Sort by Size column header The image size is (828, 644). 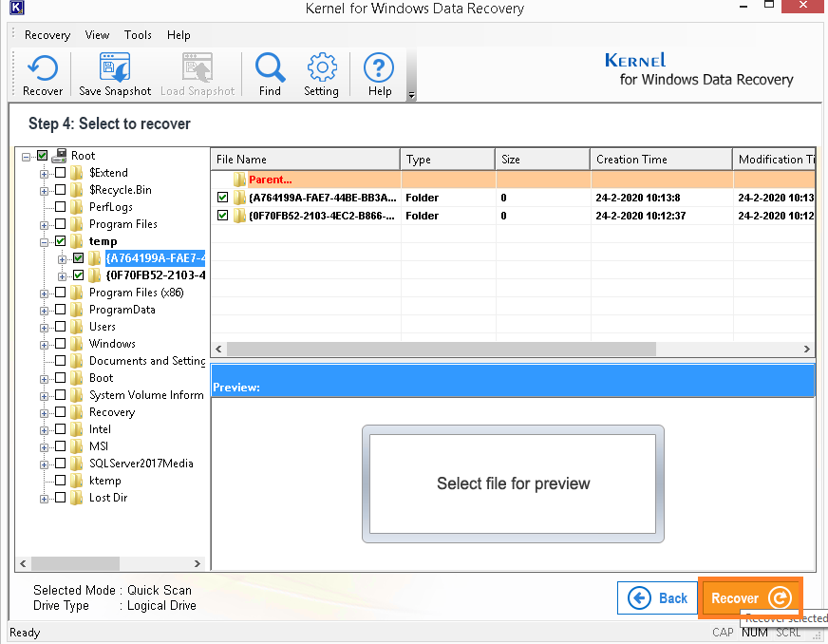point(543,159)
